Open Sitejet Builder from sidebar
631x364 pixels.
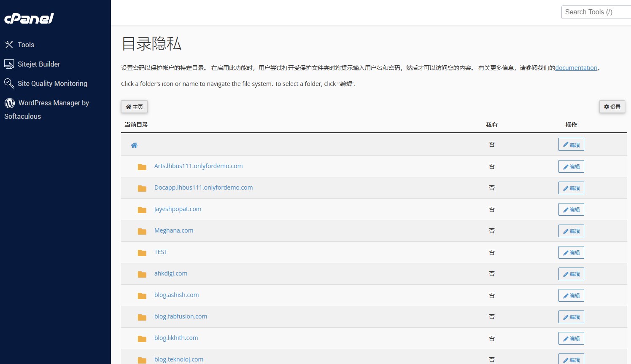(x=39, y=64)
